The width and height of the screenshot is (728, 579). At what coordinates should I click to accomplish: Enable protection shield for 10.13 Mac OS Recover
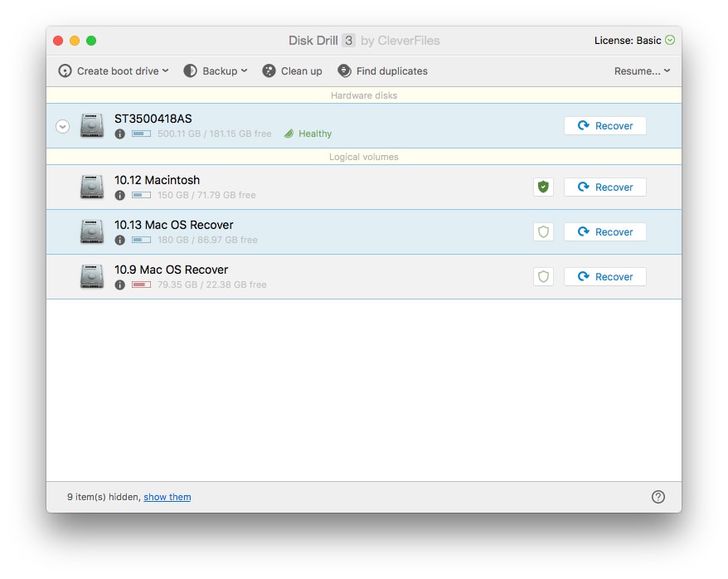pyautogui.click(x=543, y=231)
